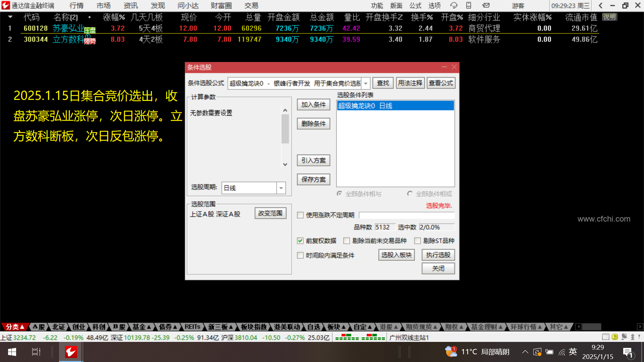Select 全部条件相或 radio button
644x362 pixels.
(410, 194)
